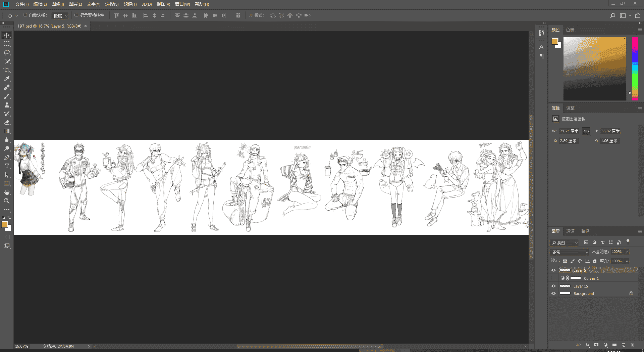This screenshot has width=644, height=352.
Task: Toggle link width and height
Action: pyautogui.click(x=586, y=131)
